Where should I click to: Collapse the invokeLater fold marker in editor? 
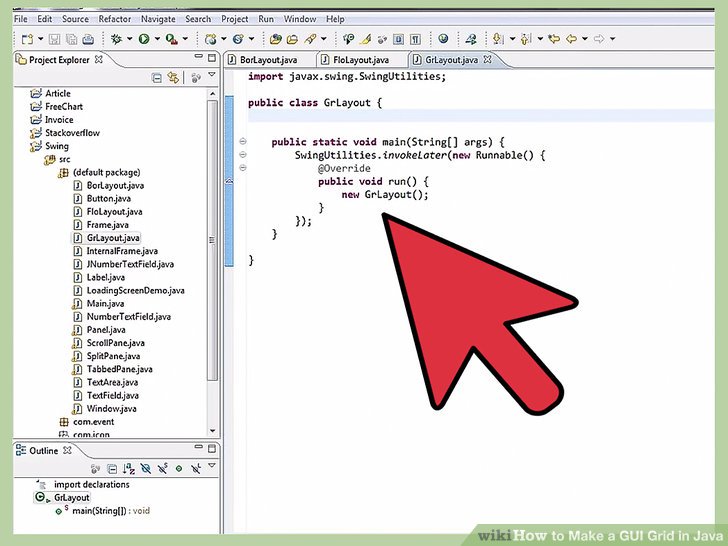pos(242,155)
